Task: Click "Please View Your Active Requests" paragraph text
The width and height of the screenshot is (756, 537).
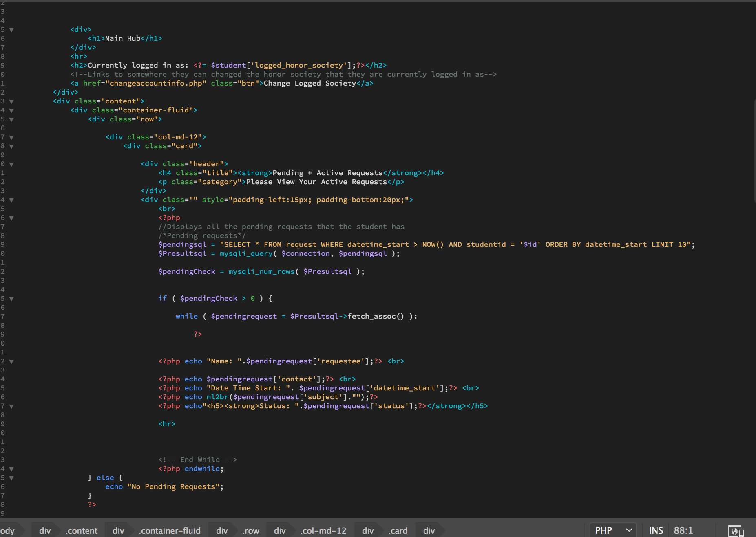Action: pyautogui.click(x=316, y=182)
